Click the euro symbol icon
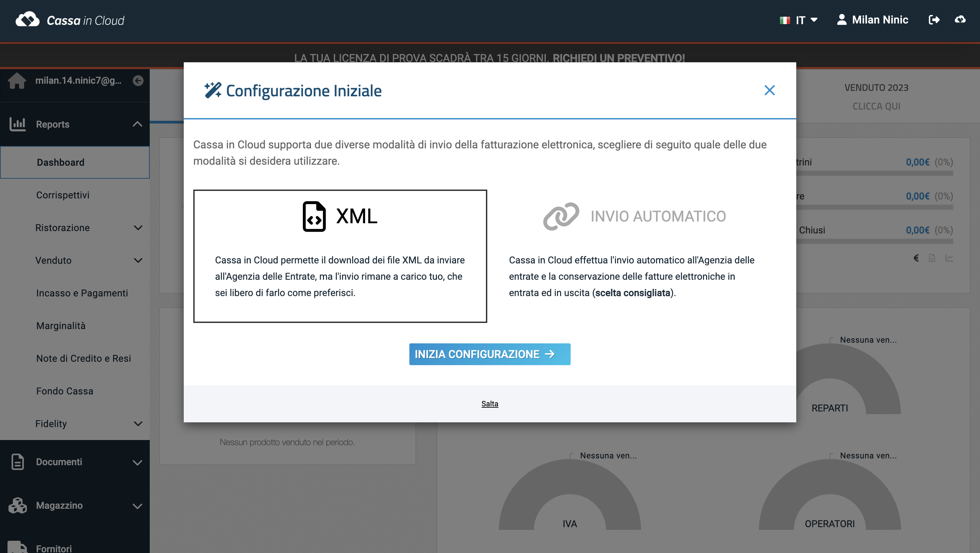The image size is (980, 553). pos(916,258)
